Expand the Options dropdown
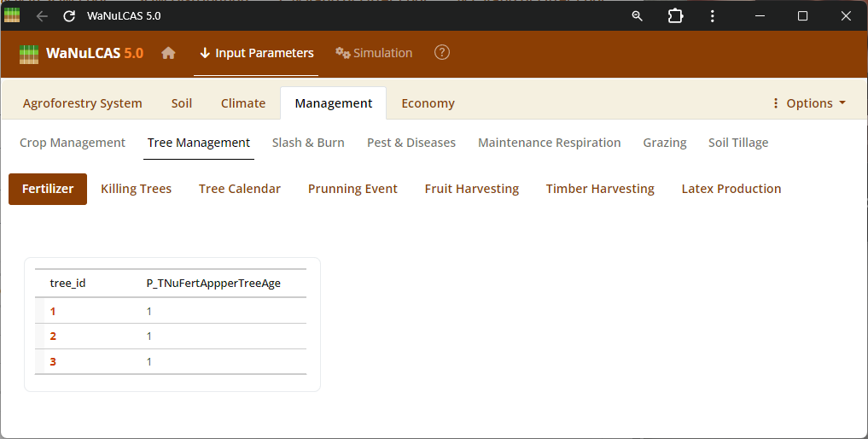The width and height of the screenshot is (868, 439). tap(808, 103)
